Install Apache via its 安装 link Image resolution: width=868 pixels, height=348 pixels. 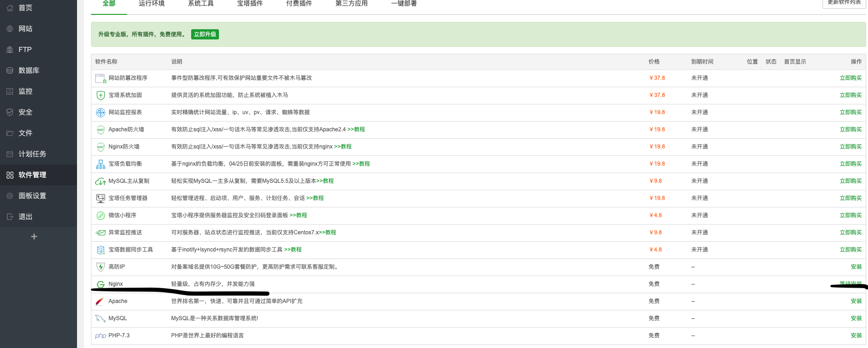click(856, 301)
